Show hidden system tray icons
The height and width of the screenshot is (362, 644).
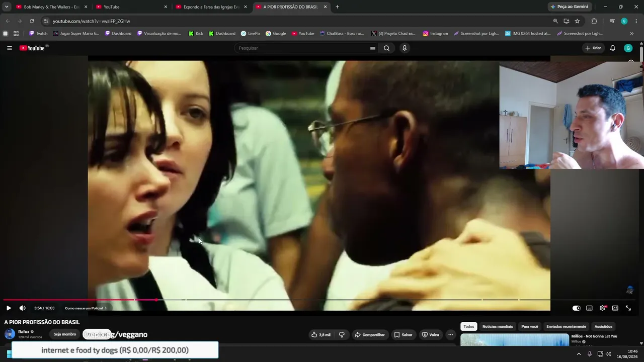click(x=579, y=354)
